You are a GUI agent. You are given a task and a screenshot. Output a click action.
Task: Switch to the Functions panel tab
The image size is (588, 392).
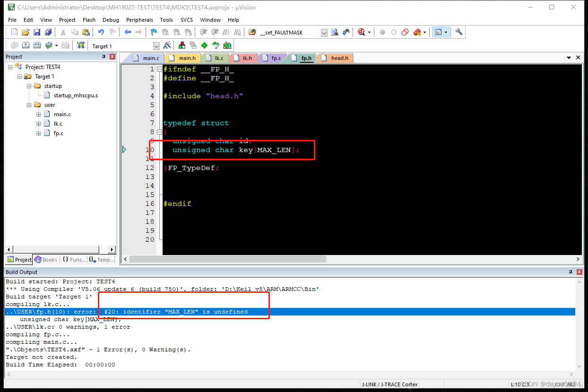pyautogui.click(x=74, y=260)
